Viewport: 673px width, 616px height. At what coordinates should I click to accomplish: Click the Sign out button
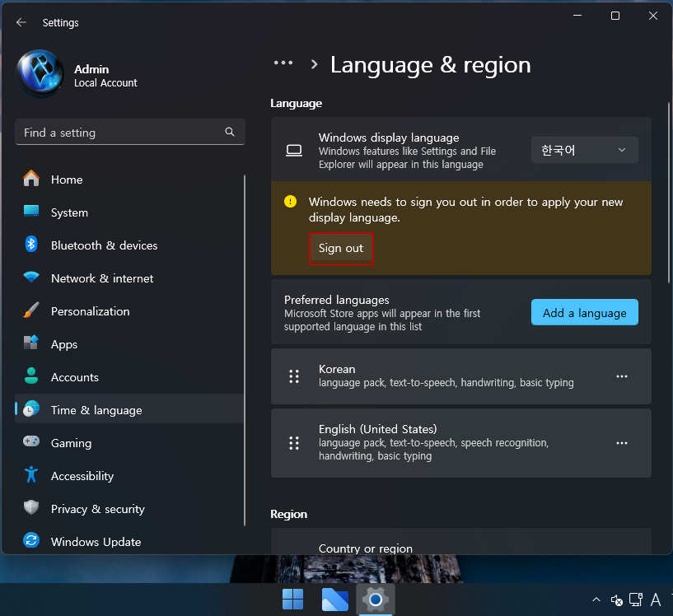[341, 249]
